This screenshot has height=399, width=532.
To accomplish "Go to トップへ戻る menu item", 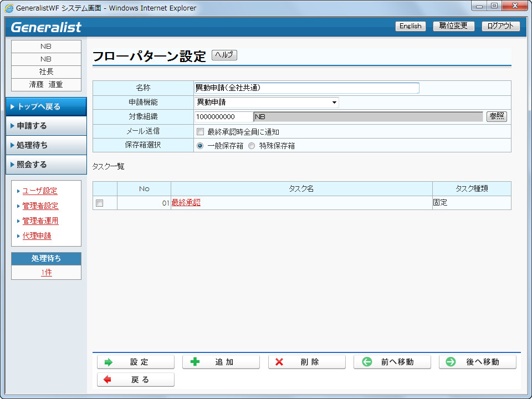I will [46, 106].
